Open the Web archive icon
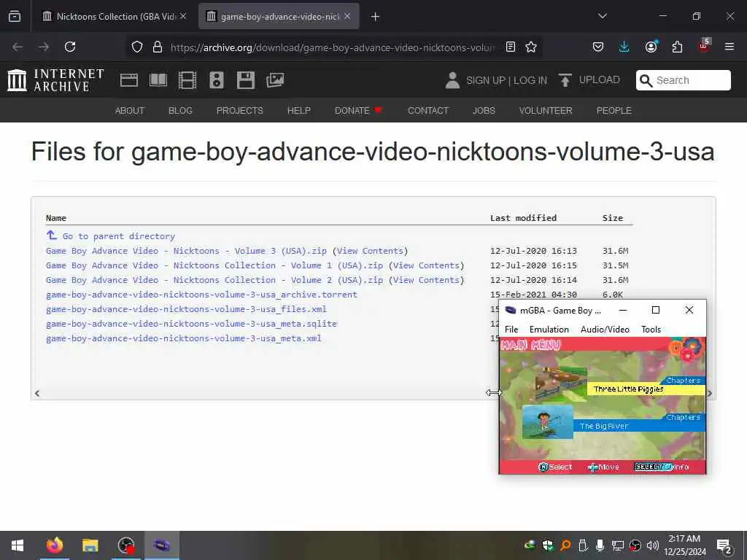This screenshot has height=560, width=747. 129,80
